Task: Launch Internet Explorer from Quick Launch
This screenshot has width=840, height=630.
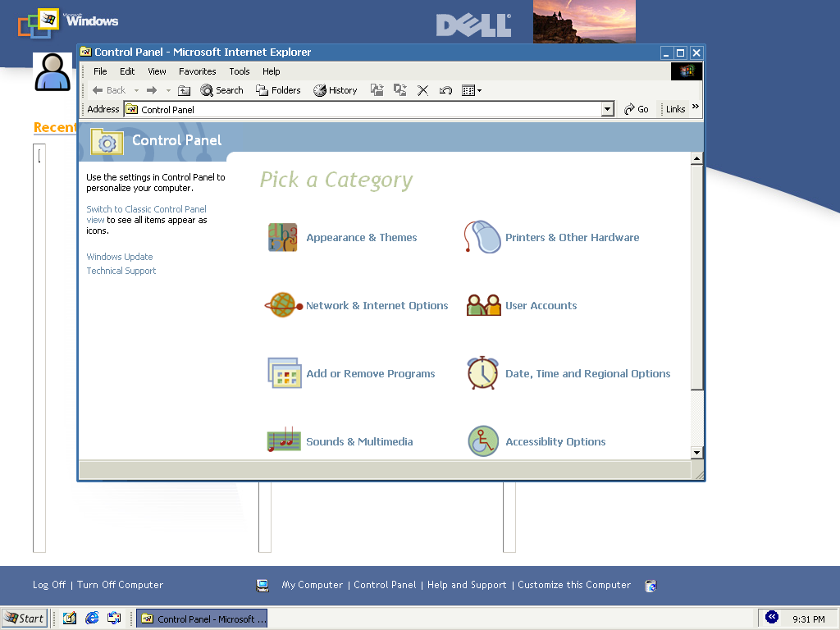Action: (92, 619)
